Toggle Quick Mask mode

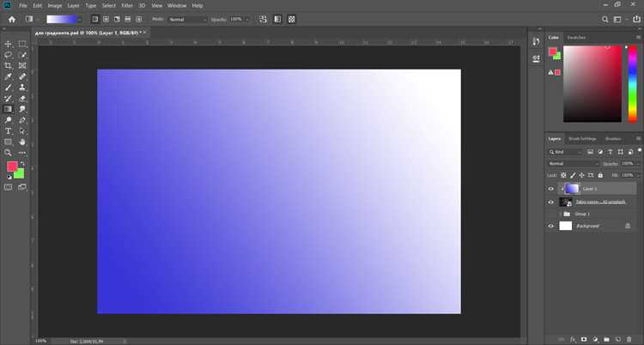tap(8, 187)
